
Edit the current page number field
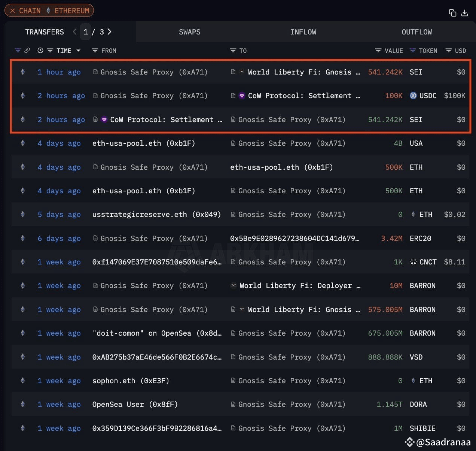pos(86,32)
